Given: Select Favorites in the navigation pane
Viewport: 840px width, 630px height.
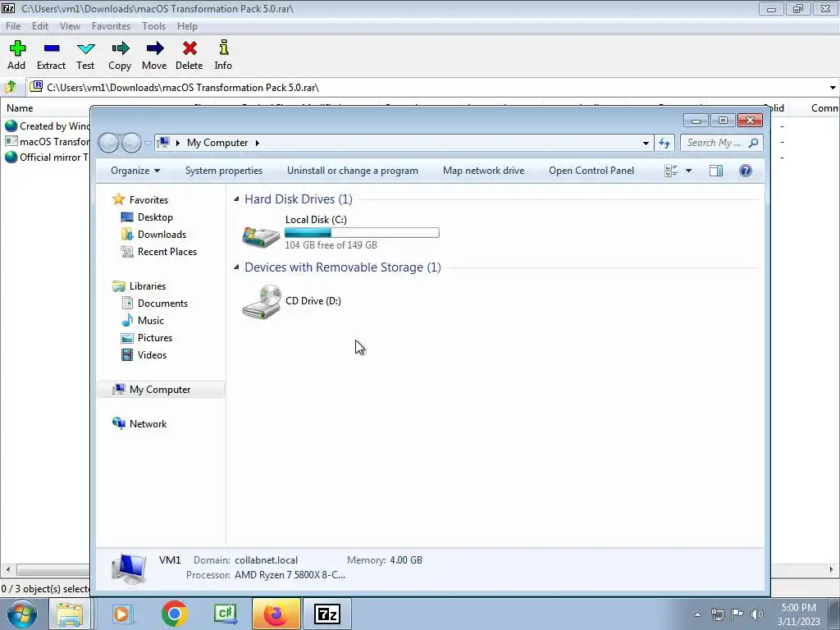Looking at the screenshot, I should pos(148,200).
